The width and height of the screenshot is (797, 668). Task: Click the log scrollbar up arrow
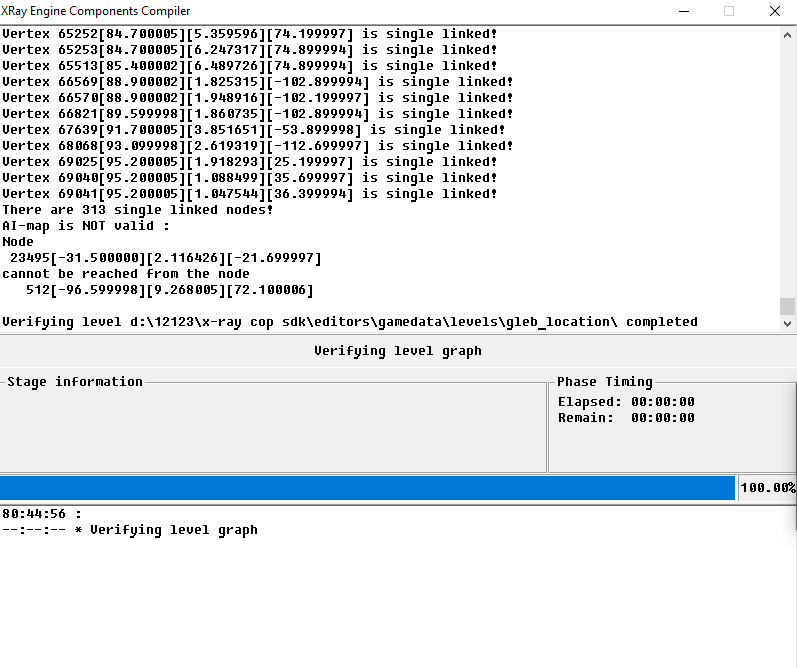point(787,35)
